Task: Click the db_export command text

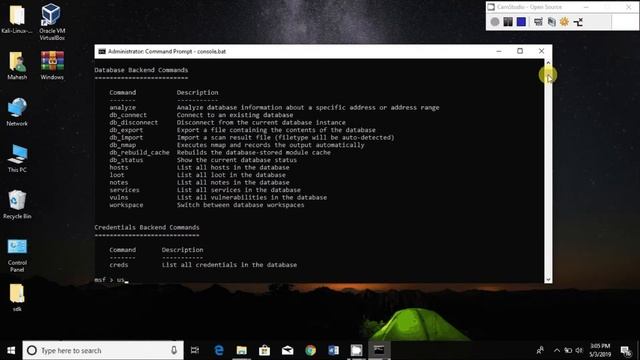Action: tap(126, 130)
